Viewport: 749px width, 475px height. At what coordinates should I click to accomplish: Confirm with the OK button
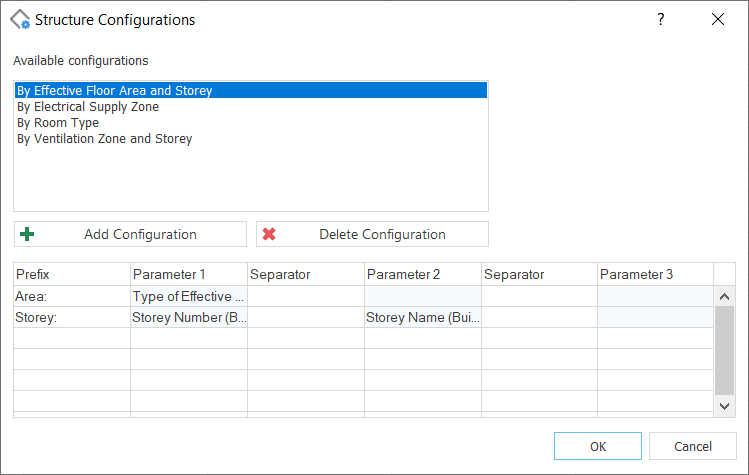click(598, 446)
